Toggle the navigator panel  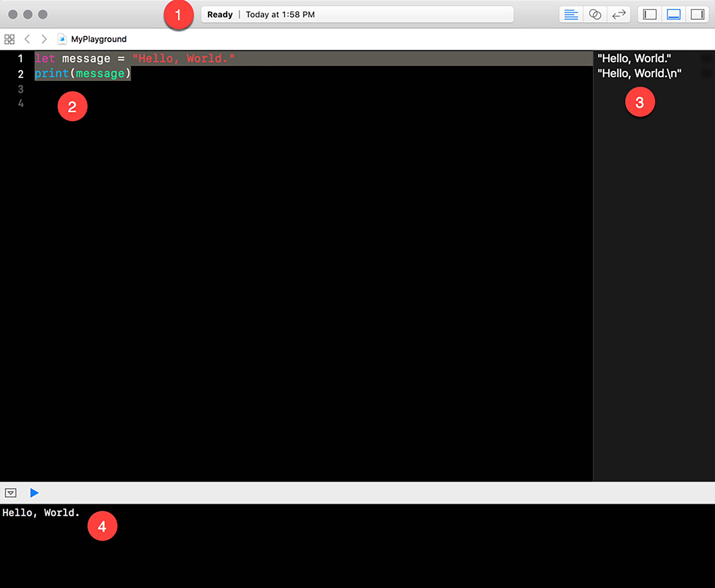[650, 15]
